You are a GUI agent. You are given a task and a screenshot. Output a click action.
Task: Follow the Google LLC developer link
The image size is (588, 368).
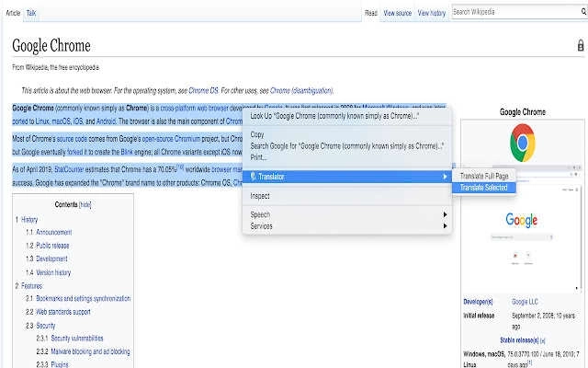(x=526, y=302)
